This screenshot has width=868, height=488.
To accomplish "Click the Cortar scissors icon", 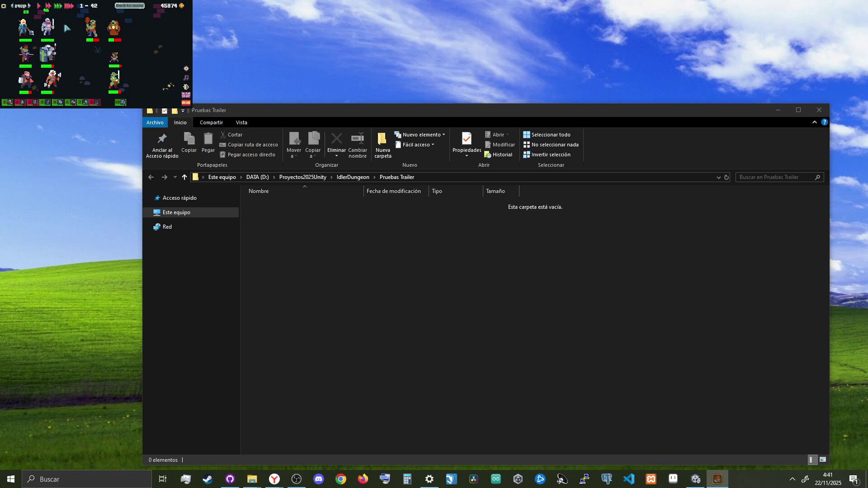I will 223,135.
